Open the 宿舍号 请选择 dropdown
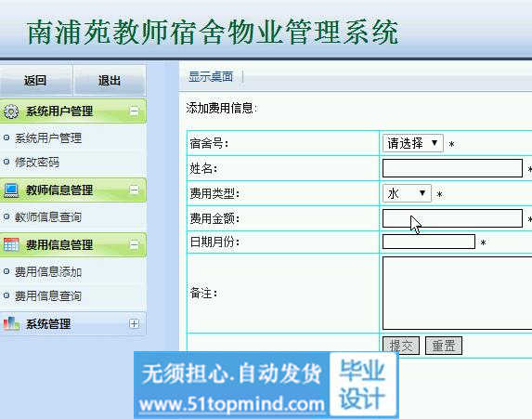532x419 pixels. (x=412, y=143)
